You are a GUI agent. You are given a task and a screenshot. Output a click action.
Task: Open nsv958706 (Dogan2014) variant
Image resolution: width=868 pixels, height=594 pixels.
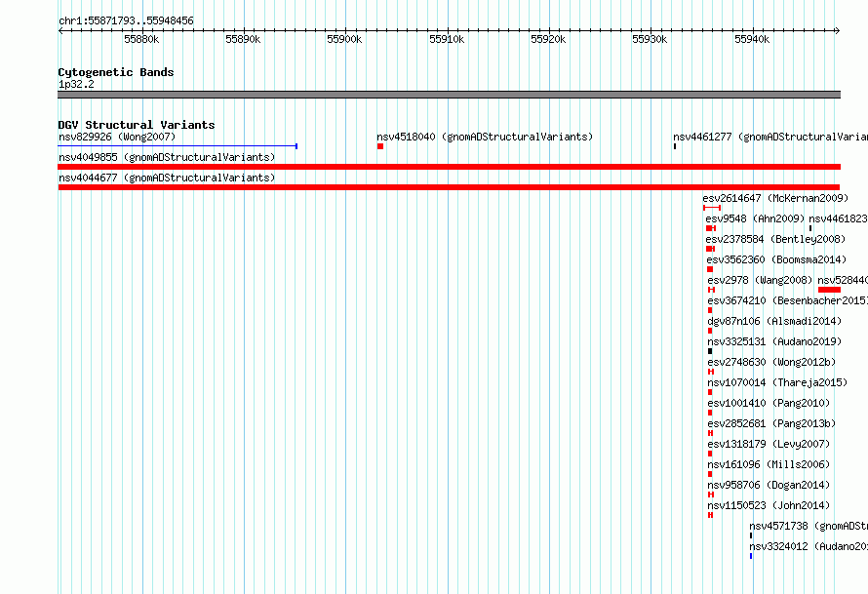769,485
